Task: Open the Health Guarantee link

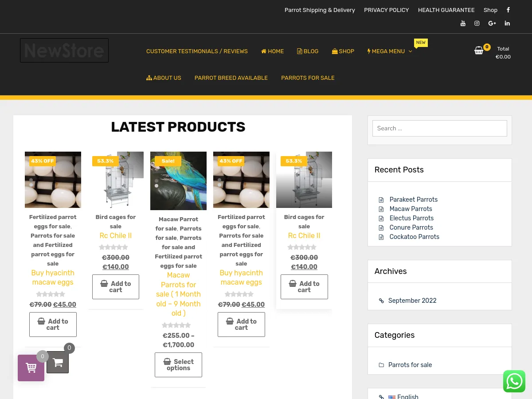Action: (x=446, y=10)
